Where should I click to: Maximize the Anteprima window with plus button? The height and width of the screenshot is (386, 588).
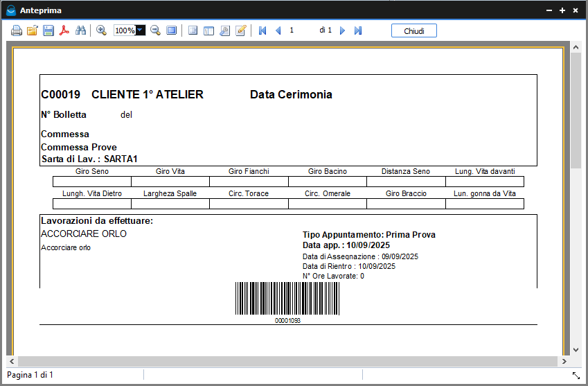pyautogui.click(x=562, y=10)
